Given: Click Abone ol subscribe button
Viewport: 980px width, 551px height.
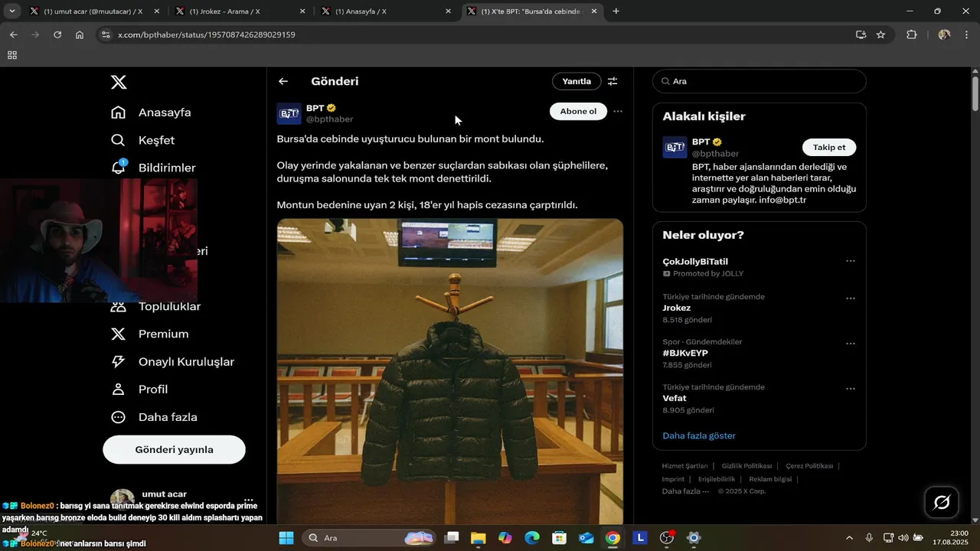Looking at the screenshot, I should coord(578,111).
